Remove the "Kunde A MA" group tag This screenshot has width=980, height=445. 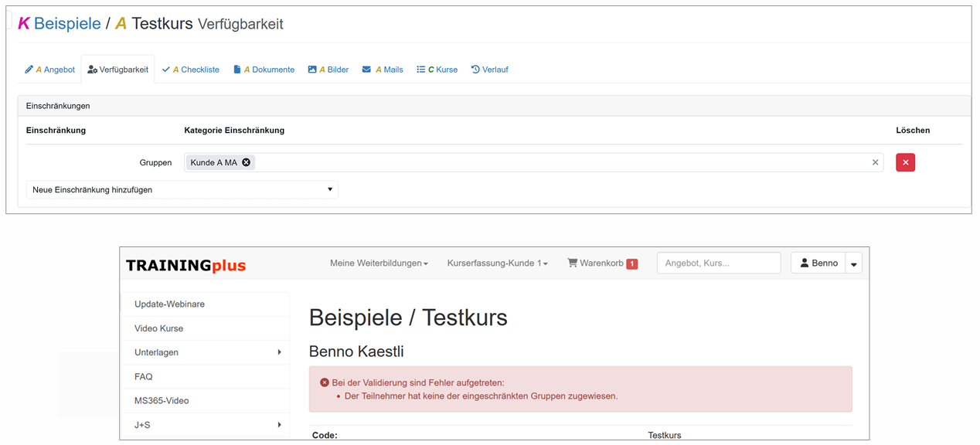pos(246,162)
